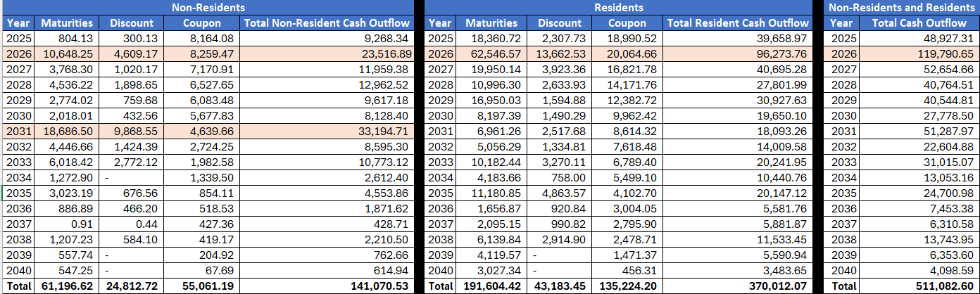Viewport: 980px width, 294px height.
Task: Select overall total cash outflow 511,082.60
Action: click(x=918, y=286)
